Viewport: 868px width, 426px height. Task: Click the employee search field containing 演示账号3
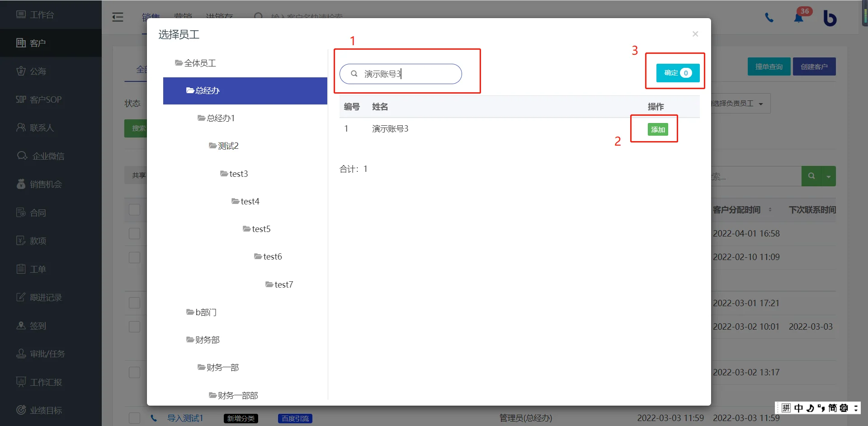click(401, 74)
